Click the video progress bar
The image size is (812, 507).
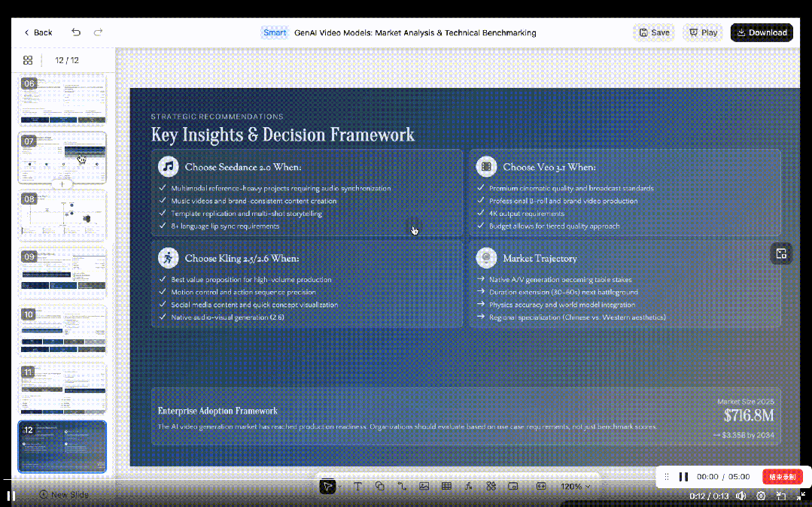(x=406, y=480)
